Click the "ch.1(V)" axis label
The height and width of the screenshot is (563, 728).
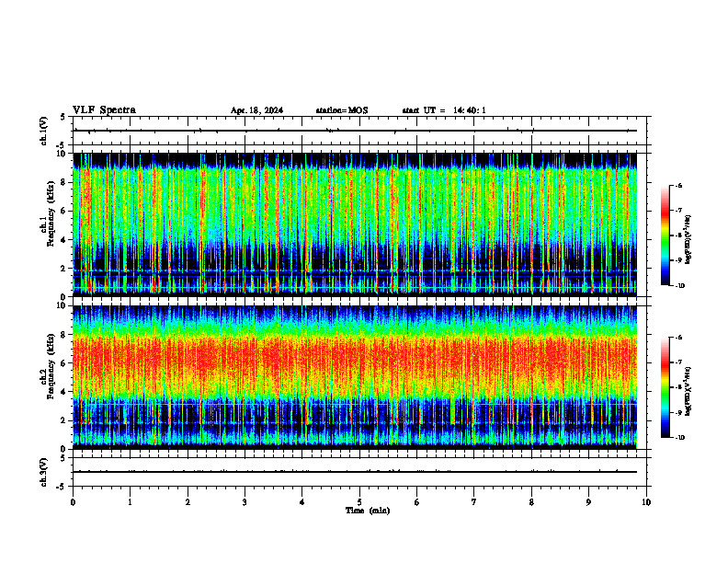[43, 131]
